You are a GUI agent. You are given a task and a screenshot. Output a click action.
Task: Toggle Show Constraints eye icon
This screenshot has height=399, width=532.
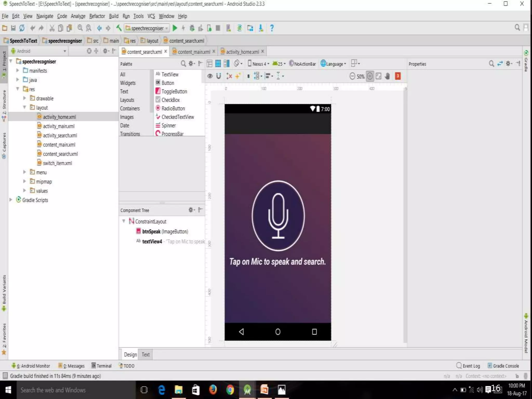tap(210, 76)
